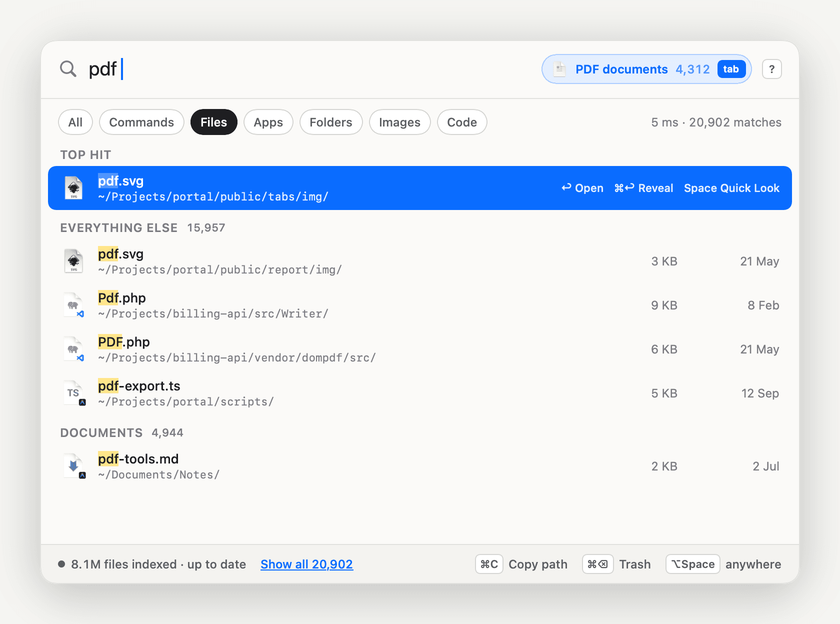Click the DOCUMENTS 4,944 section header
840x624 pixels.
coord(121,432)
